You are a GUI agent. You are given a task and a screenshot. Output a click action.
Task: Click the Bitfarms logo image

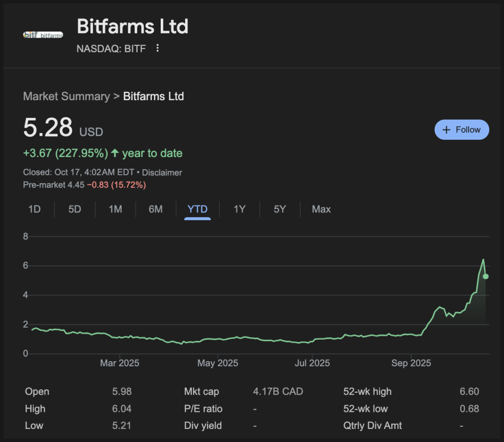coord(43,34)
